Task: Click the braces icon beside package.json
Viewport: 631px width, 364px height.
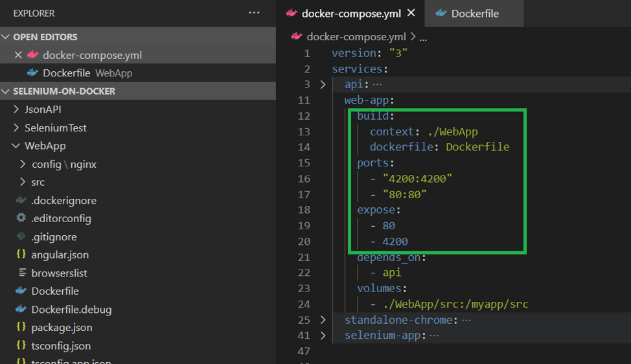Action: [x=21, y=327]
